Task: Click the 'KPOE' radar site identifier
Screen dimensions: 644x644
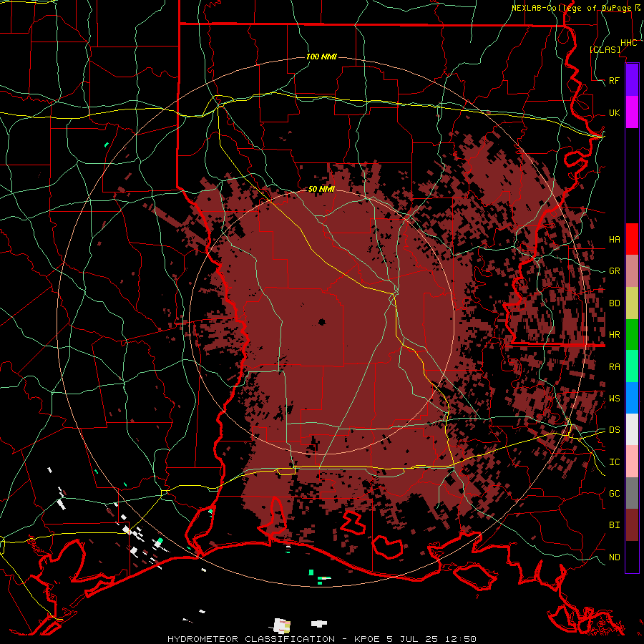Action: click(x=366, y=639)
